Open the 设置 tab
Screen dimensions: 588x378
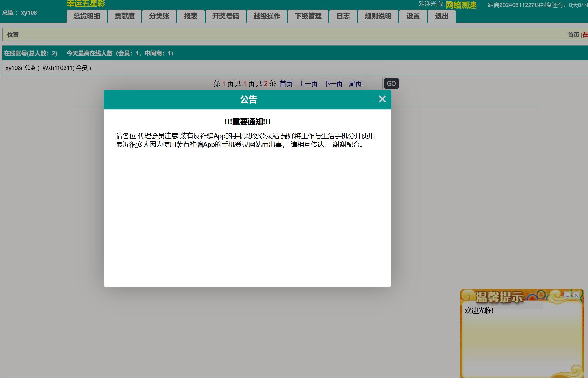[x=413, y=16]
